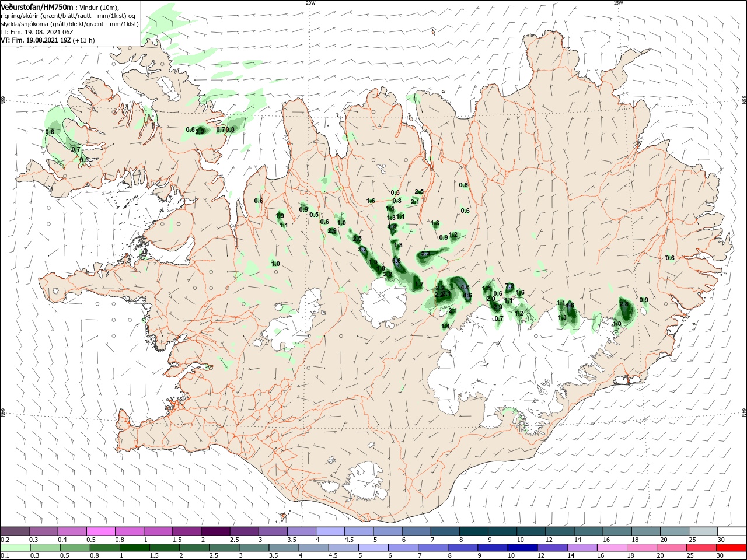747x560 pixels.
Task: Click the 'rigning/skúrir' legend description line
Action: pyautogui.click(x=67, y=16)
